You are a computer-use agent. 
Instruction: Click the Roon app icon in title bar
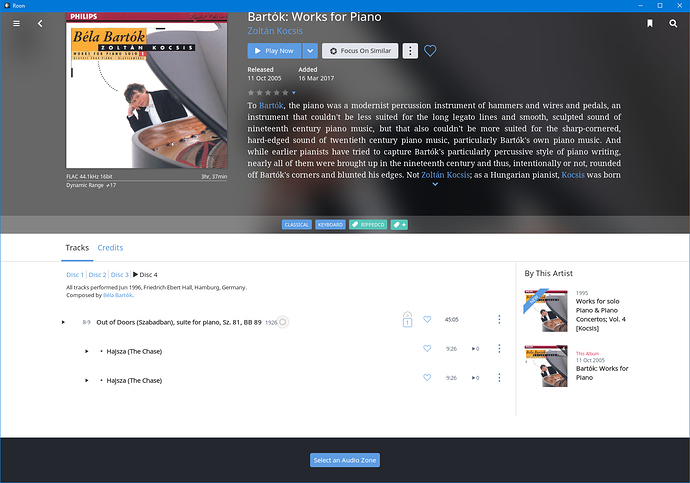point(7,6)
